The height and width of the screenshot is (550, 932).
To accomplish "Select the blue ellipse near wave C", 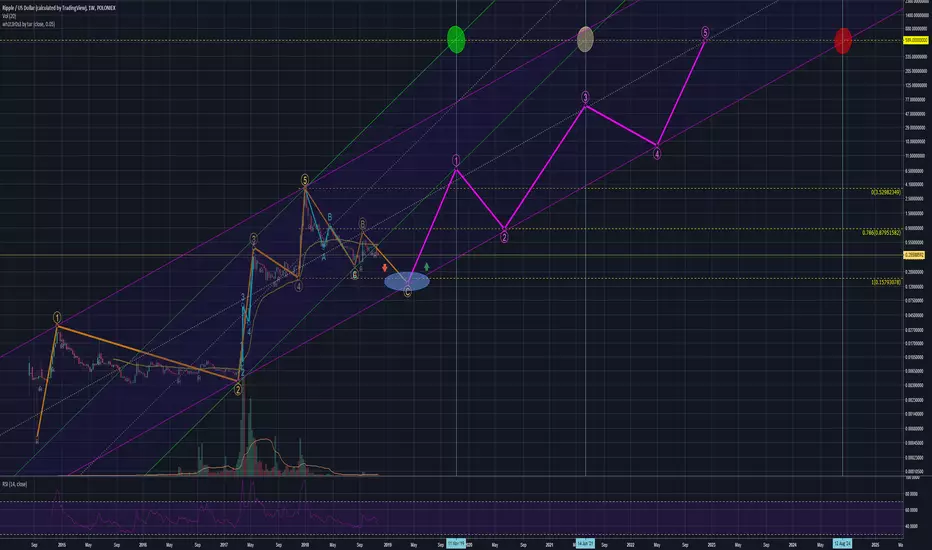I will [x=407, y=281].
